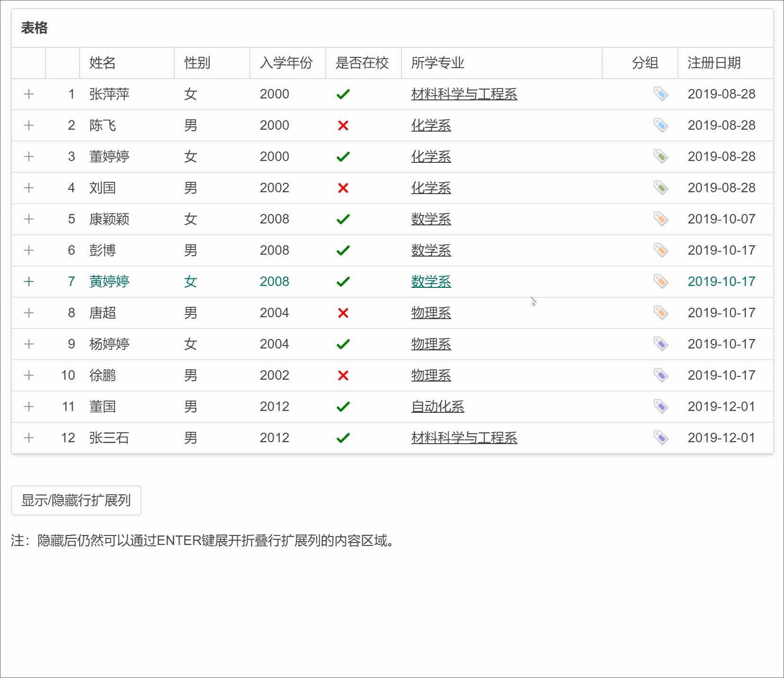This screenshot has width=784, height=678.
Task: Expand row 1 张萍萍 with plus icon
Action: tap(29, 94)
